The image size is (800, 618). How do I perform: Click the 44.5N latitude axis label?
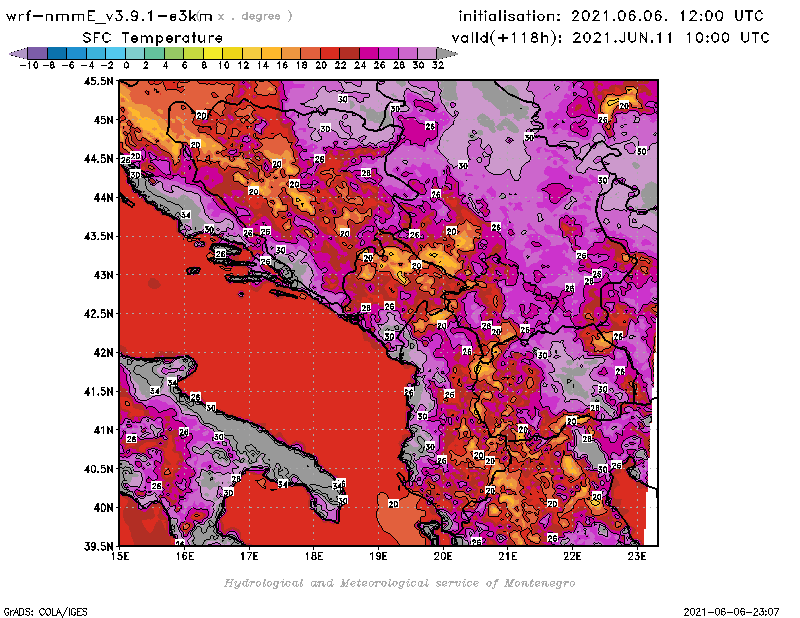coord(98,159)
